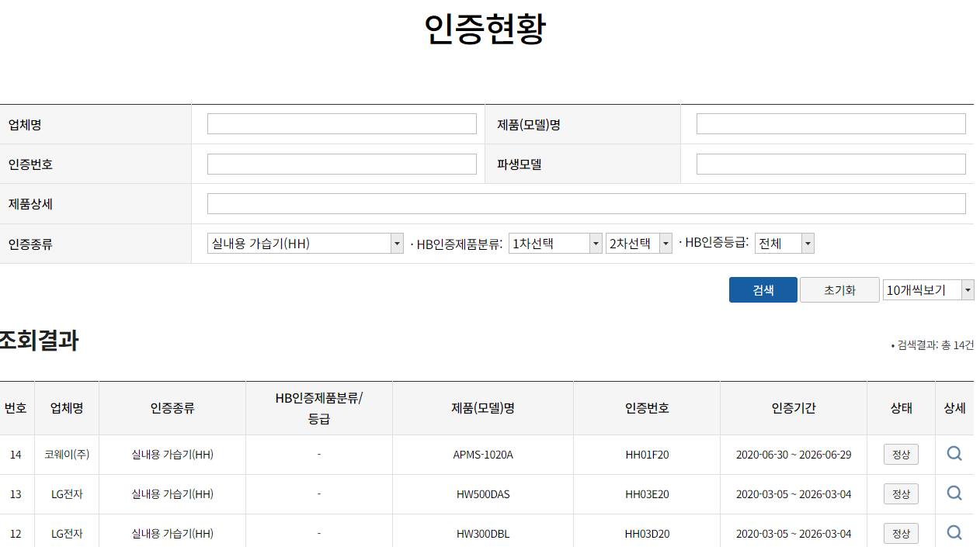Click the 인증번호 input field
Viewport: 980px width, 547px height.
342,164
